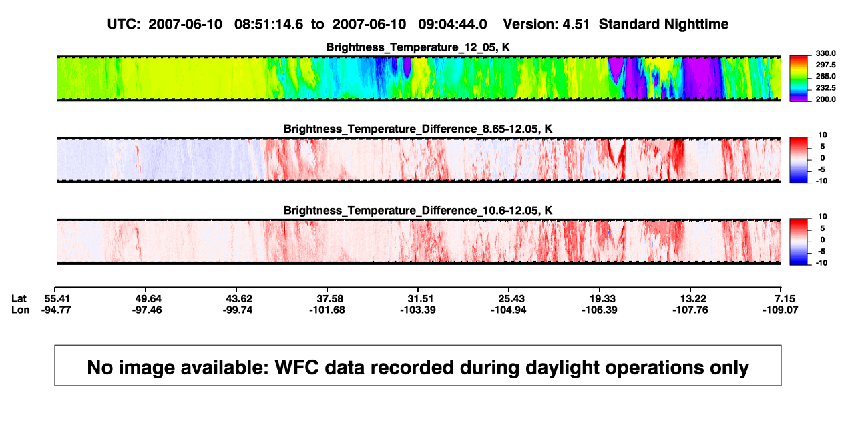Click latitude value 55.41

pos(57,298)
